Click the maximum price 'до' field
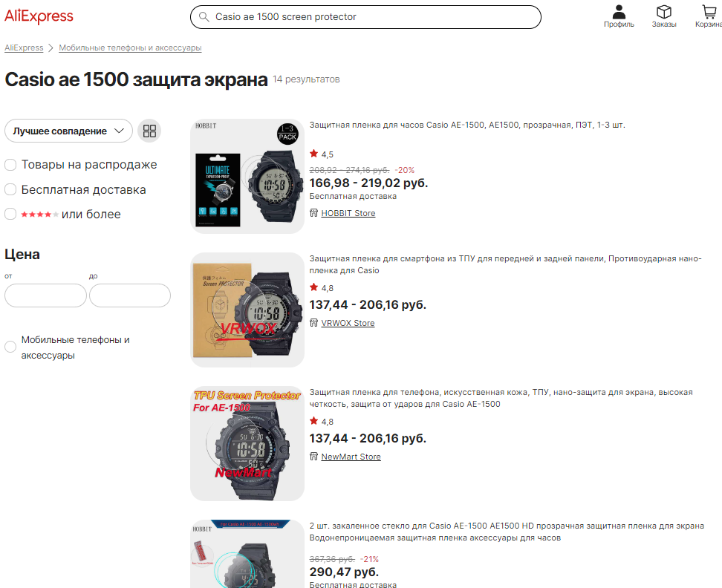 point(130,295)
